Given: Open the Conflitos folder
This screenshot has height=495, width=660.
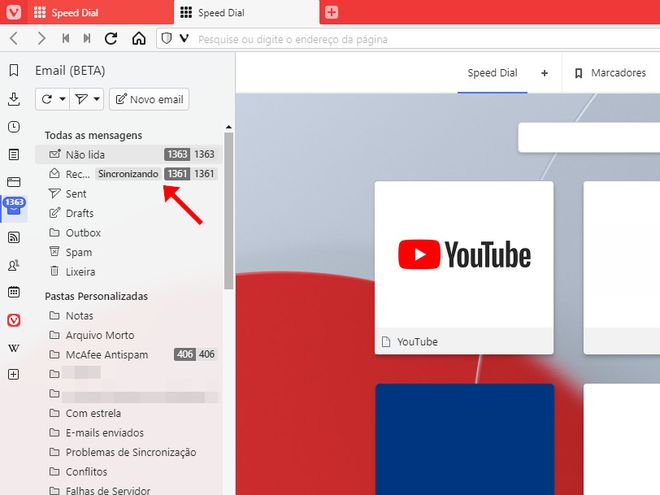Looking at the screenshot, I should 127,471.
